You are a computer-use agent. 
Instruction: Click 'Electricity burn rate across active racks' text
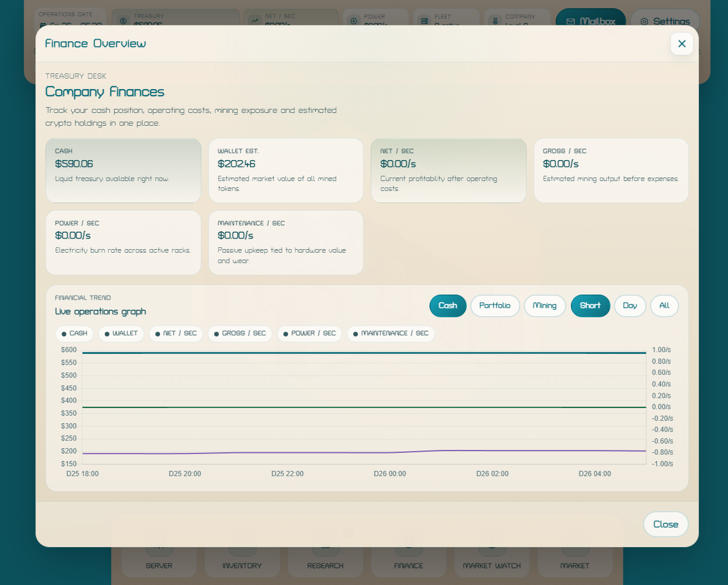[123, 250]
